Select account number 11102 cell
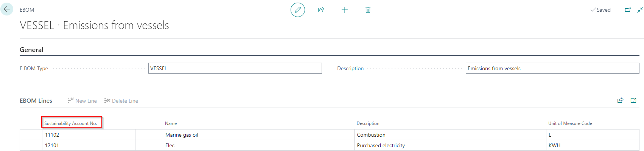Image resolution: width=644 pixels, height=151 pixels. [88, 135]
